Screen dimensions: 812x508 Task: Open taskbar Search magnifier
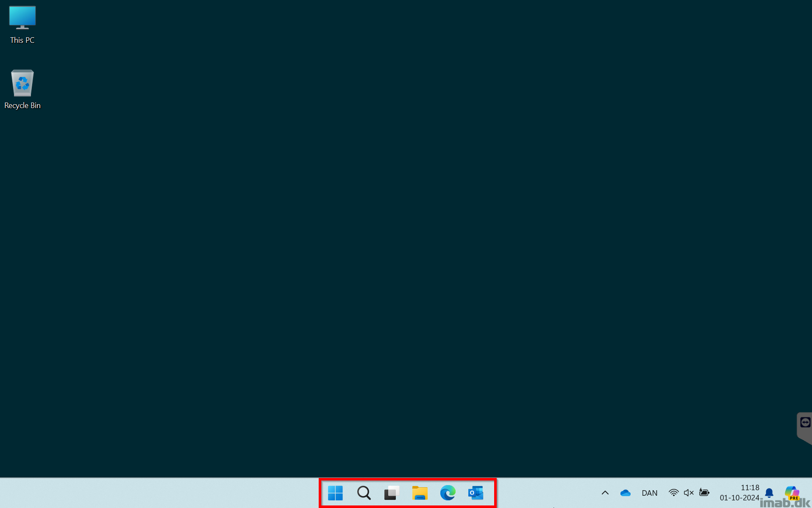pos(364,493)
